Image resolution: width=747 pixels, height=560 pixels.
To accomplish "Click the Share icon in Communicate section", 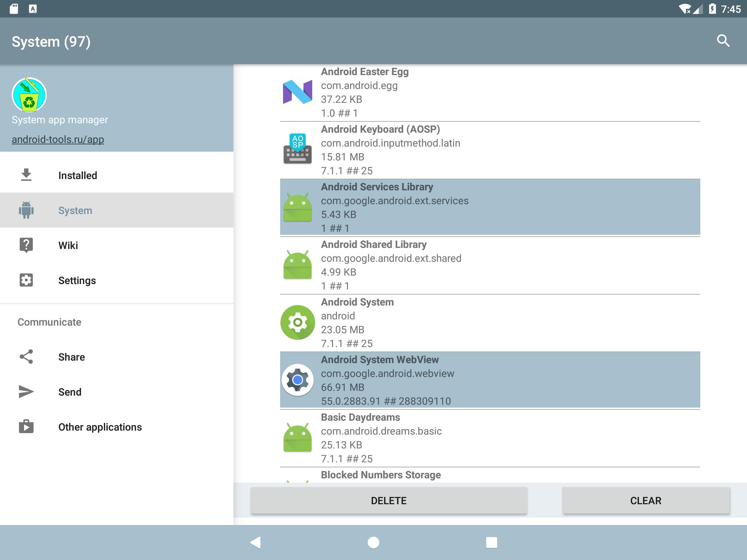I will point(26,357).
